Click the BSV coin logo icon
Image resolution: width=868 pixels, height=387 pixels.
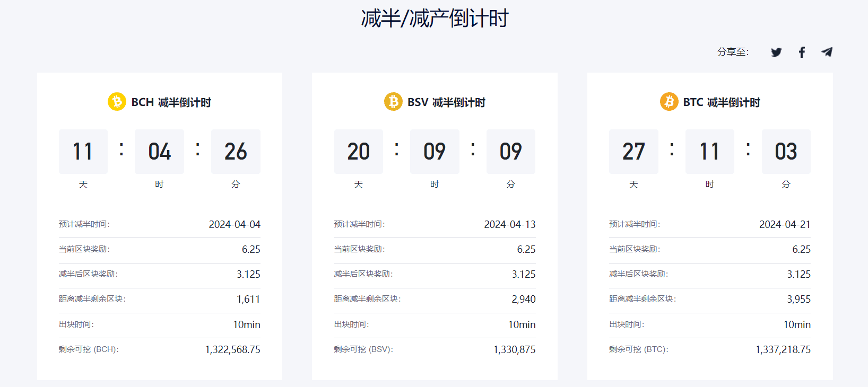[393, 102]
